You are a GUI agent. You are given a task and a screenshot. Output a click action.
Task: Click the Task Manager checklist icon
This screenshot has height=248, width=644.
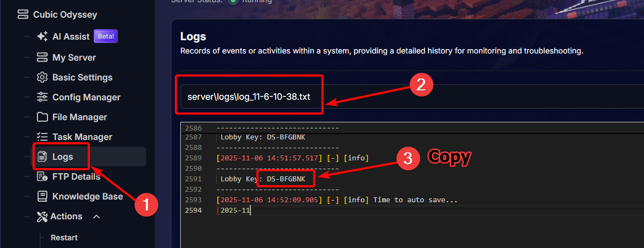coord(42,137)
